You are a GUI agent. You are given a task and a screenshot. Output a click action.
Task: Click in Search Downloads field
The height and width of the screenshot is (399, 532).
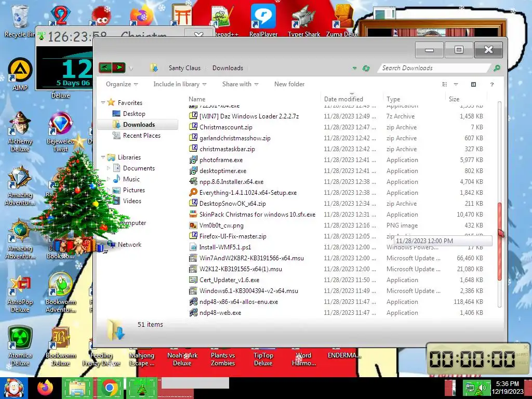tap(434, 68)
